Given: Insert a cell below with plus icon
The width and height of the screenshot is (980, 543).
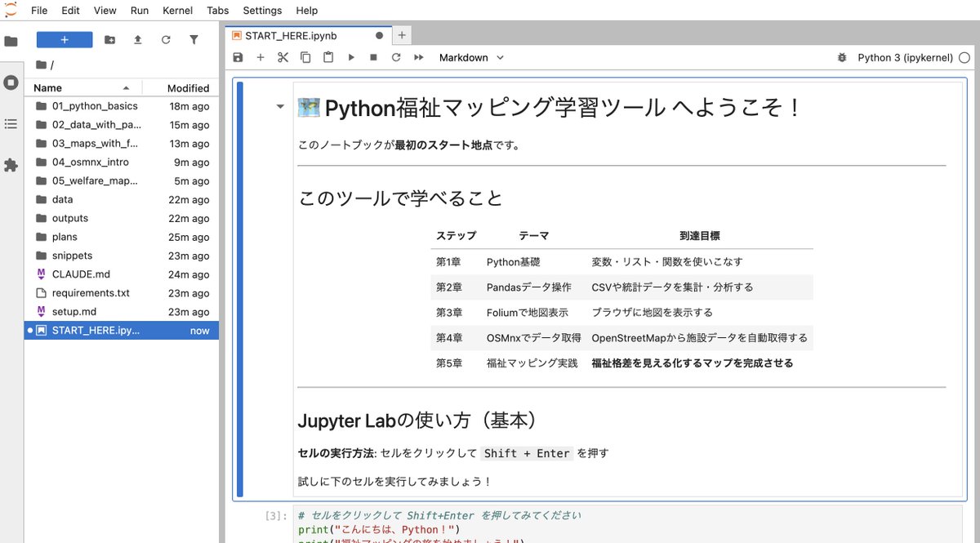Looking at the screenshot, I should [261, 57].
